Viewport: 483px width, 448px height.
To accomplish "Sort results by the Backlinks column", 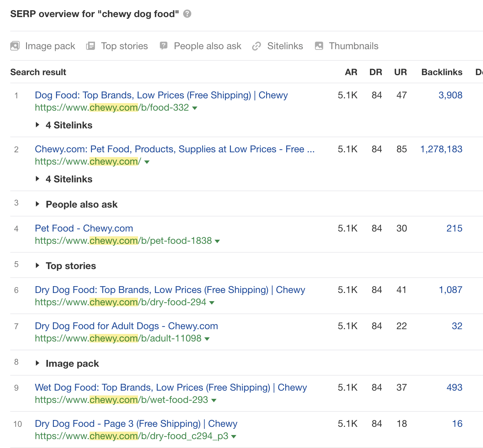I will point(442,72).
